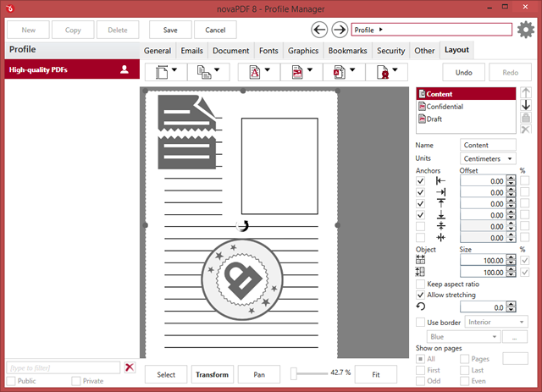Click the lock layout item icon
The image size is (542, 392).
point(525,118)
